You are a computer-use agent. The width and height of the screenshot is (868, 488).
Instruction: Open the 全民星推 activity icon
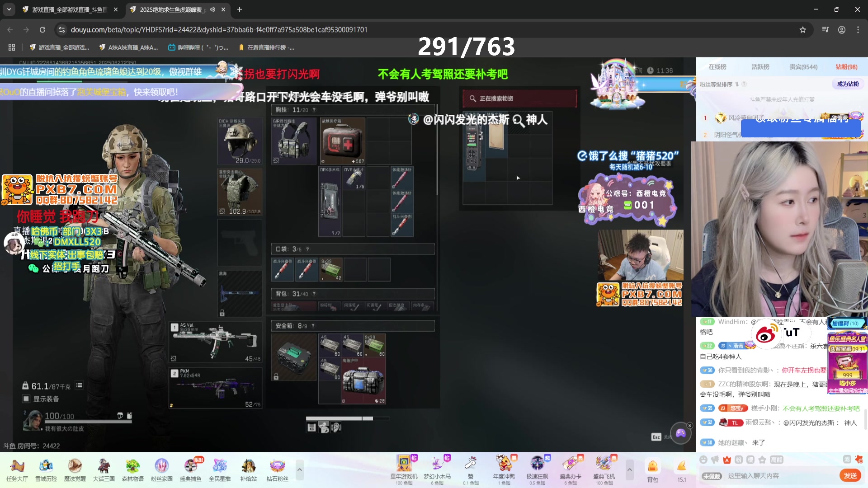[220, 470]
